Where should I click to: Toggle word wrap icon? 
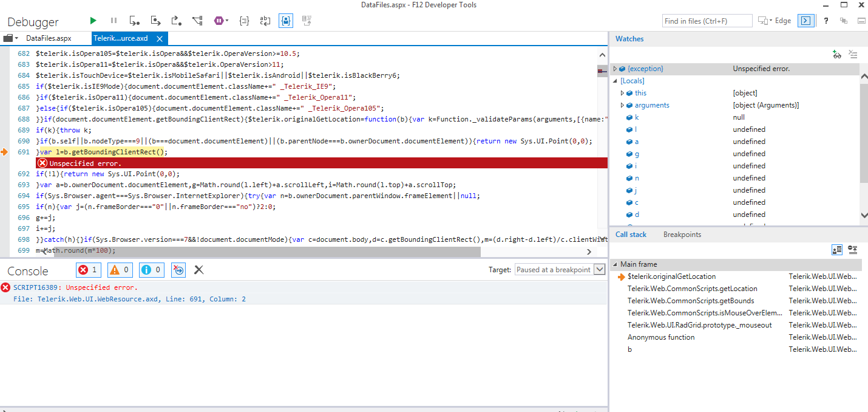[265, 21]
